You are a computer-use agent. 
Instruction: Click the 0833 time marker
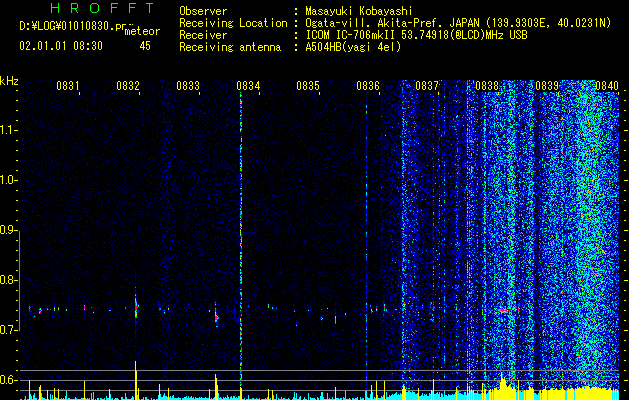(188, 85)
